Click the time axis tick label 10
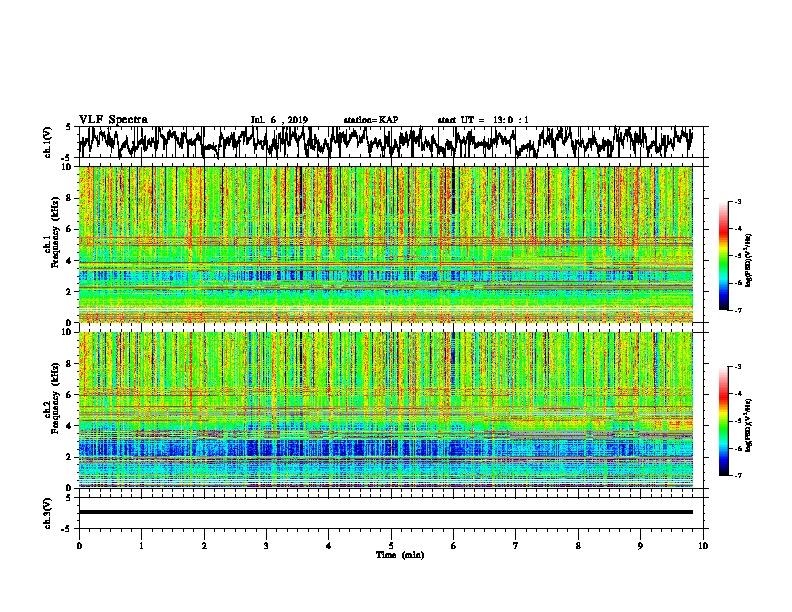 [x=703, y=546]
